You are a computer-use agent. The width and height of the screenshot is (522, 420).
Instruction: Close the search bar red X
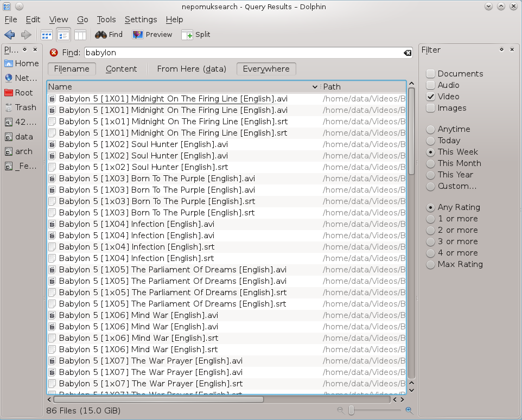[x=53, y=53]
